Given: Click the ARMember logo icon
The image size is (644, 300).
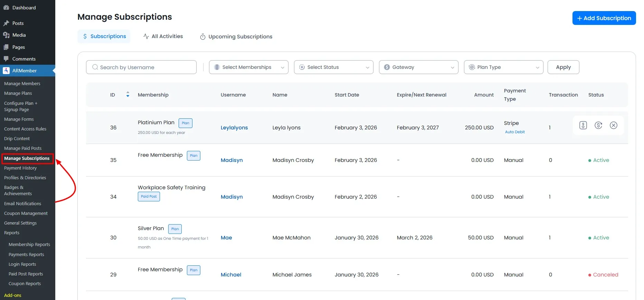Looking at the screenshot, I should 6,71.
